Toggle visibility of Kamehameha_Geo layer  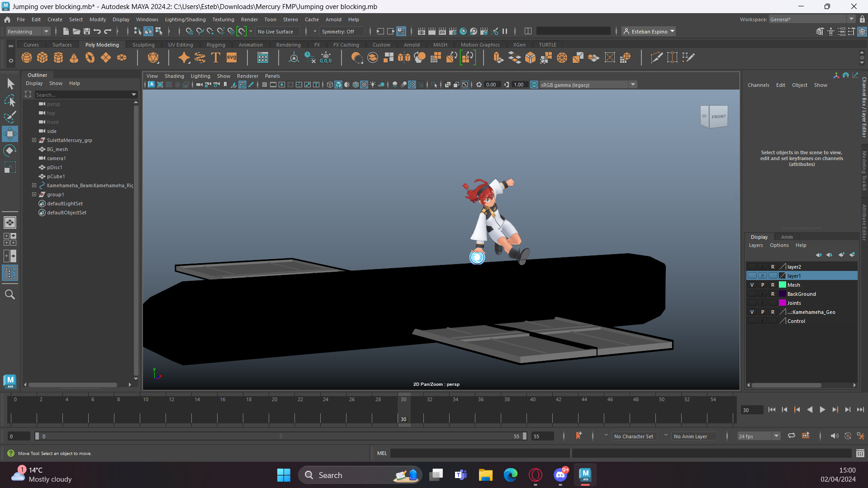pos(752,312)
